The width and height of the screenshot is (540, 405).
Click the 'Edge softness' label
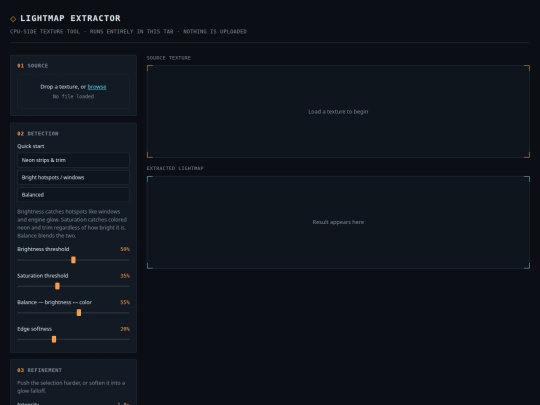coord(34,329)
